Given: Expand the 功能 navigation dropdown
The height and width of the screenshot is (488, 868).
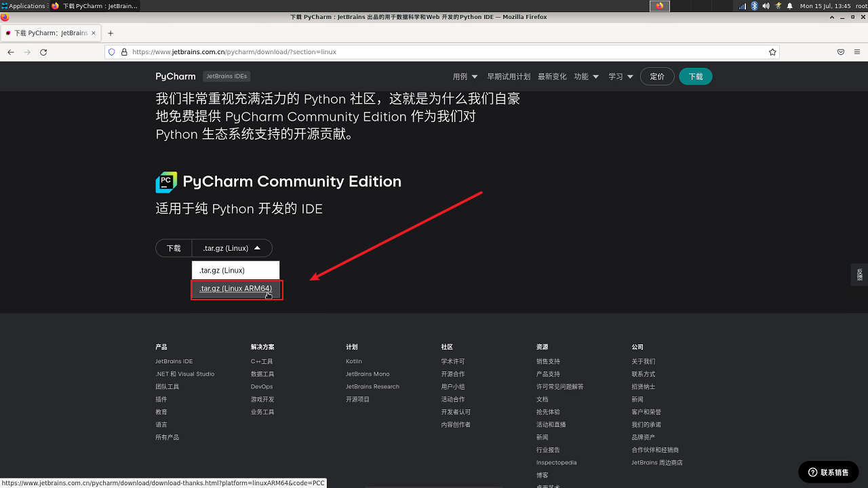Looking at the screenshot, I should (586, 77).
